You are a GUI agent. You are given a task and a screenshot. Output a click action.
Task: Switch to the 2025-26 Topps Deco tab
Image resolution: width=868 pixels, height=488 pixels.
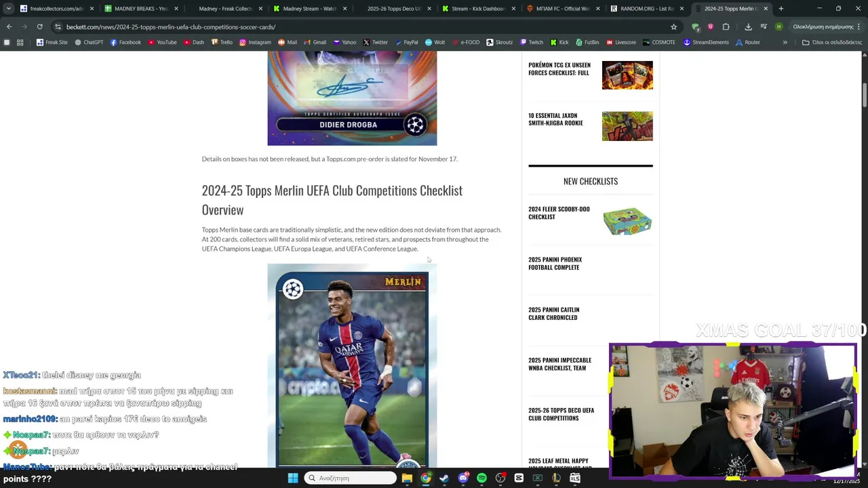[x=394, y=9]
